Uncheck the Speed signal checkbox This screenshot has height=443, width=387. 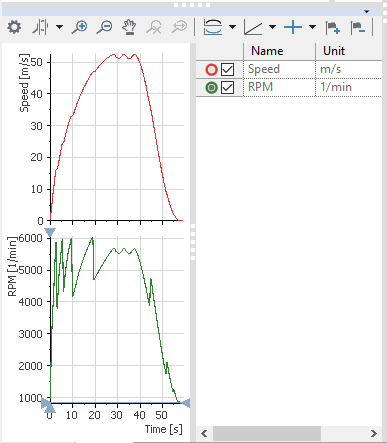pyautogui.click(x=227, y=70)
